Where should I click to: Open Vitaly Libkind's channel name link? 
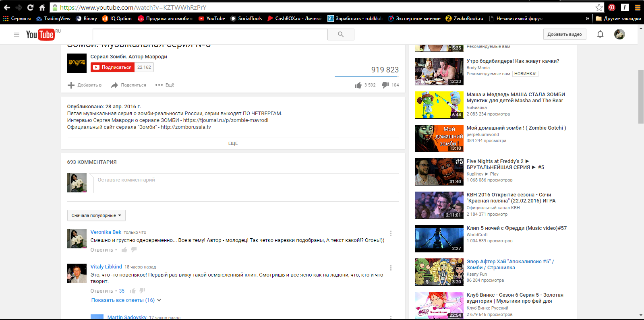tap(106, 267)
